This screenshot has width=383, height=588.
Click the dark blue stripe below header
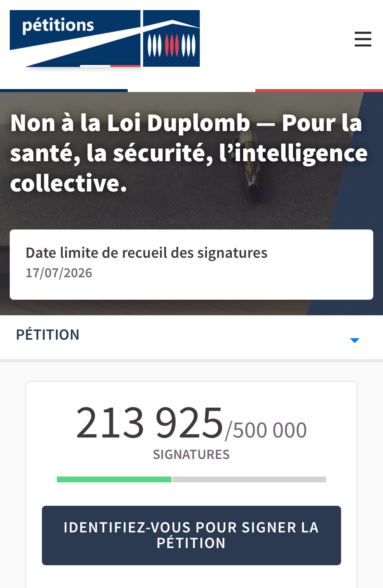coord(64,90)
